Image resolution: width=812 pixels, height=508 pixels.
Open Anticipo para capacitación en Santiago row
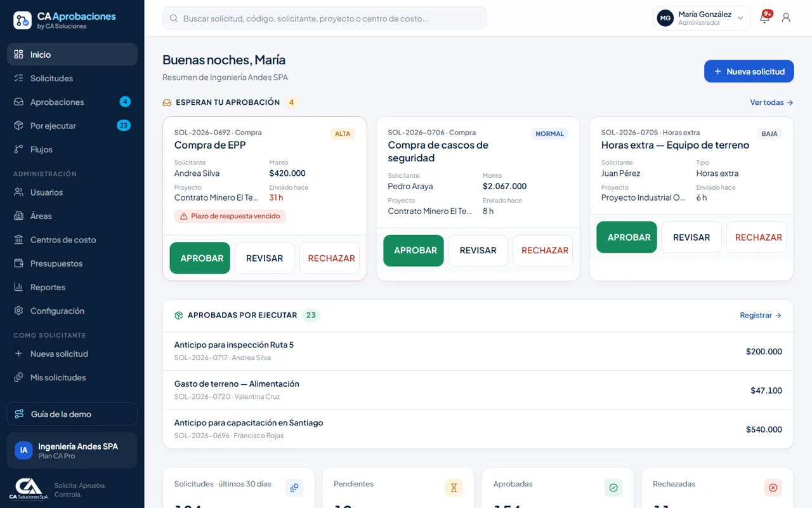click(x=478, y=429)
